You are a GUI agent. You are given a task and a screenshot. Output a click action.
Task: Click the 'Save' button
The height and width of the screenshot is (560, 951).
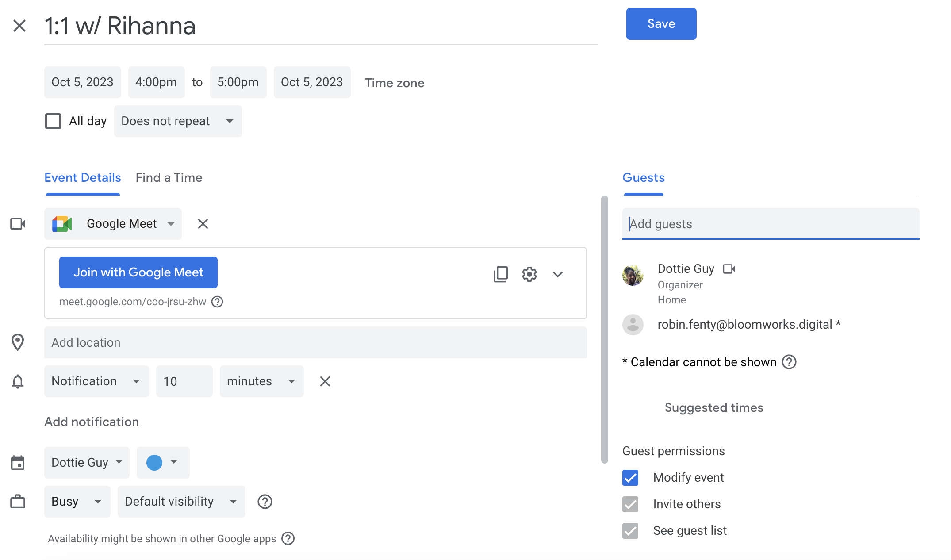click(661, 24)
